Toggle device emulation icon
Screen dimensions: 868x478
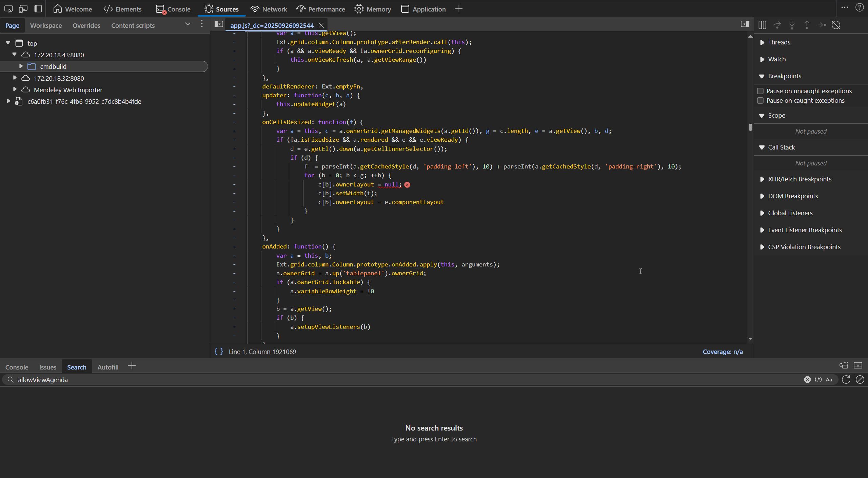click(x=23, y=9)
